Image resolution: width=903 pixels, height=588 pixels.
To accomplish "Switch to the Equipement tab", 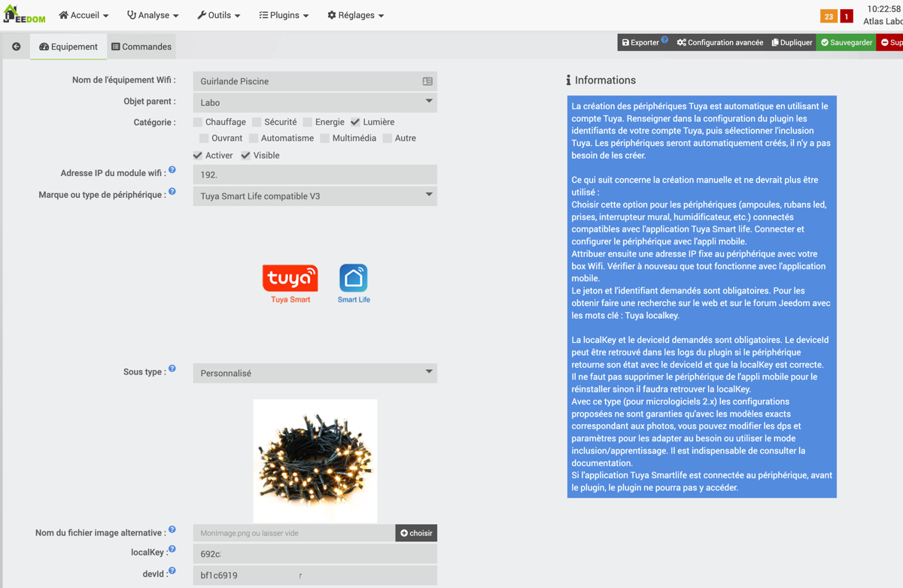I will (68, 47).
